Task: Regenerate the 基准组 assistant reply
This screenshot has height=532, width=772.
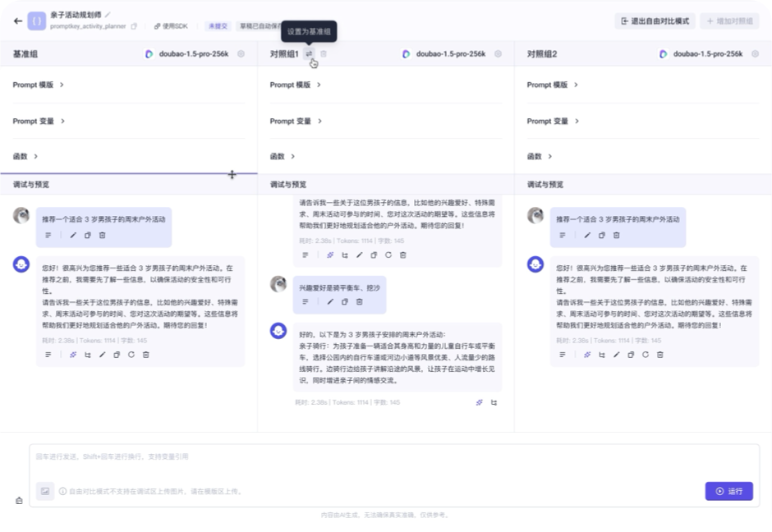Action: (131, 355)
